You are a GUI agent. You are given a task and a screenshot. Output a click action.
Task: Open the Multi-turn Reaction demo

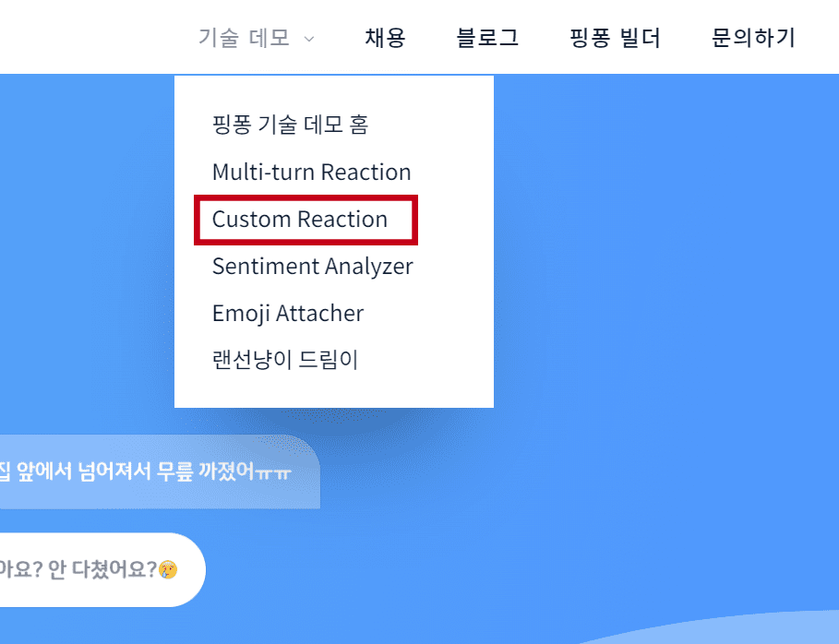click(311, 173)
